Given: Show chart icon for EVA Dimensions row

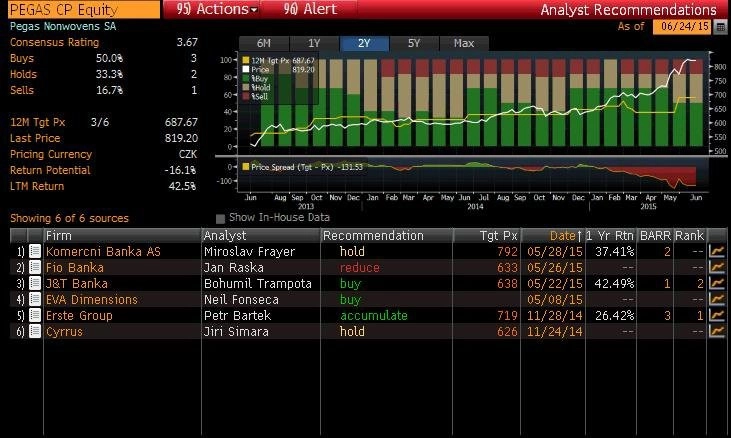Looking at the screenshot, I should (x=717, y=300).
